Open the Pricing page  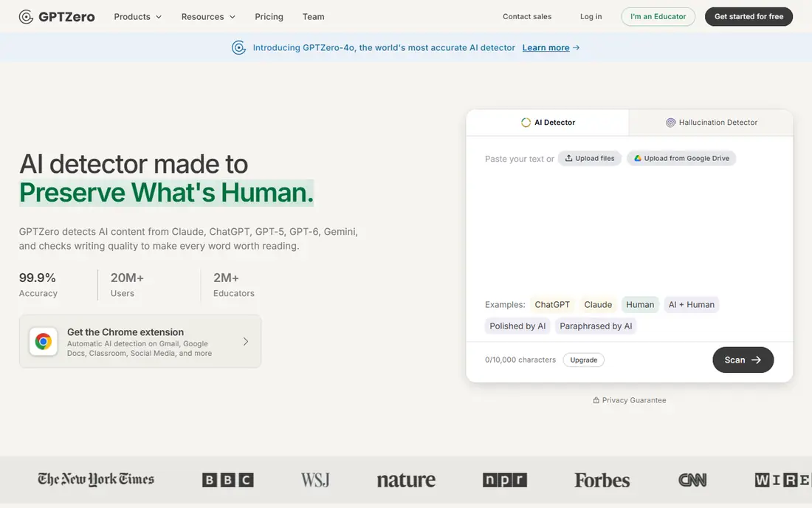(269, 16)
